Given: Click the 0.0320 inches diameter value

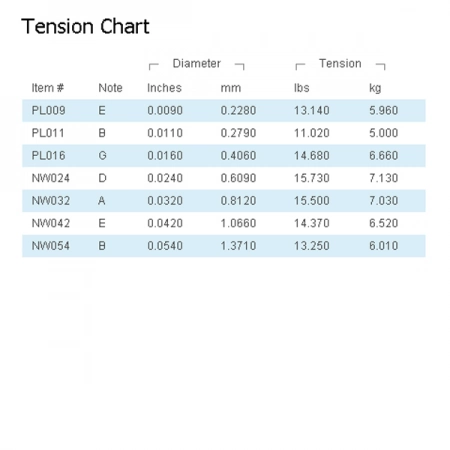Looking at the screenshot, I should (x=165, y=201).
